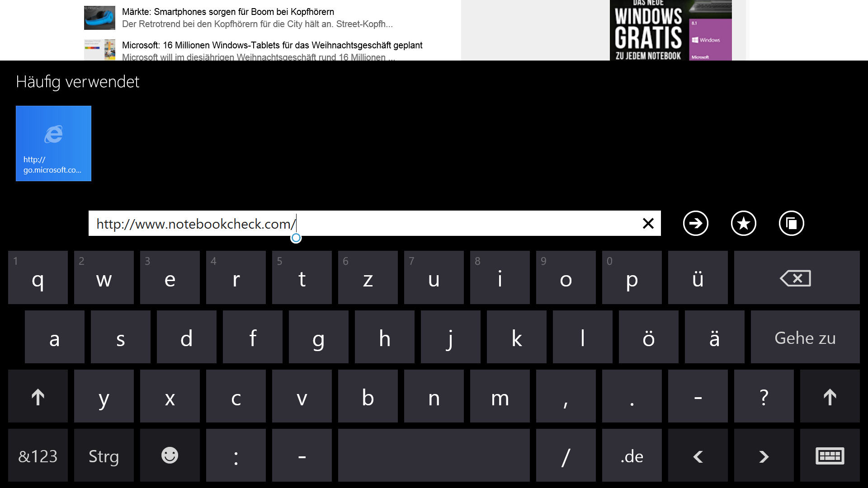Move cursor left with arrow key
This screenshot has width=868, height=488.
698,455
